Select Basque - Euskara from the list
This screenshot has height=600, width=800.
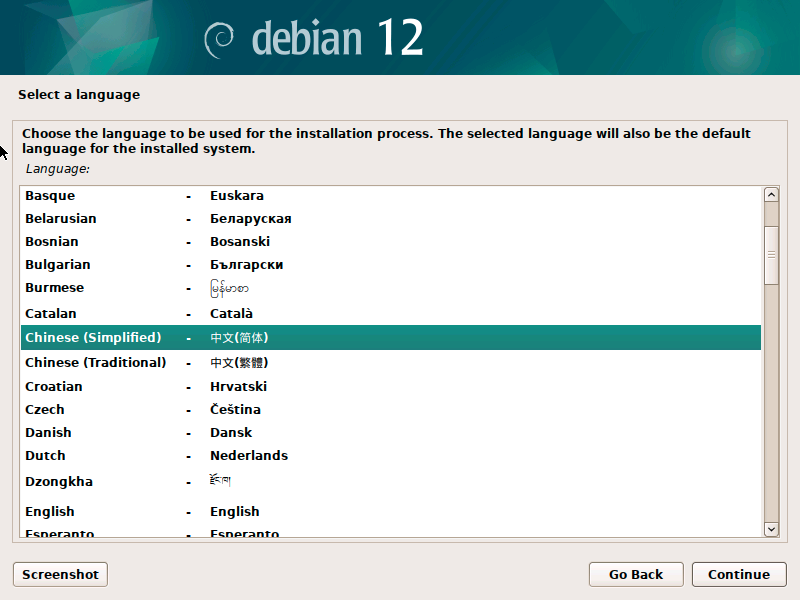391,196
